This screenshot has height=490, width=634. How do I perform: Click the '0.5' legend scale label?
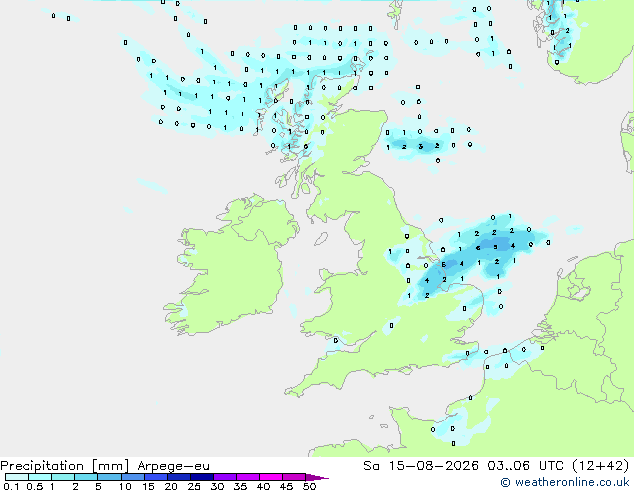coord(34,486)
